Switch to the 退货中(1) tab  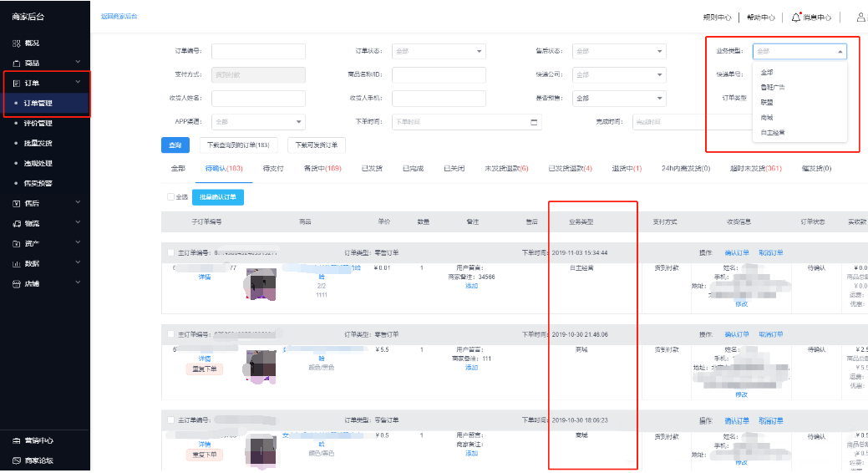(627, 168)
